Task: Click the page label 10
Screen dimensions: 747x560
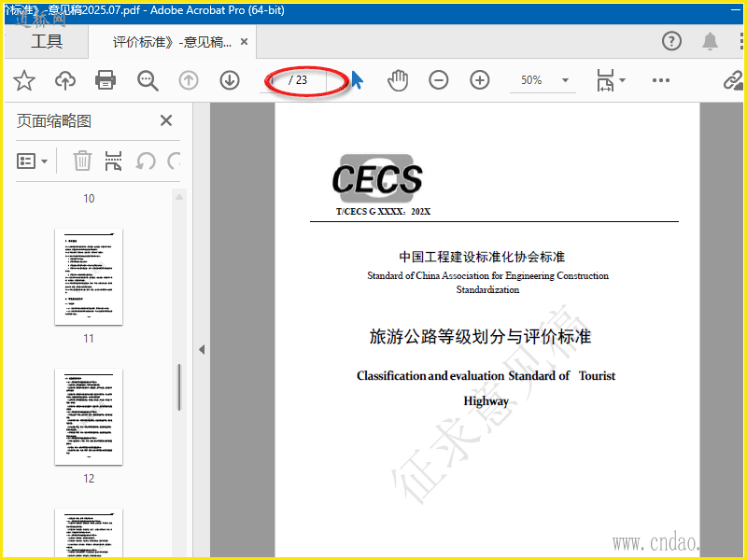Action: (x=89, y=199)
